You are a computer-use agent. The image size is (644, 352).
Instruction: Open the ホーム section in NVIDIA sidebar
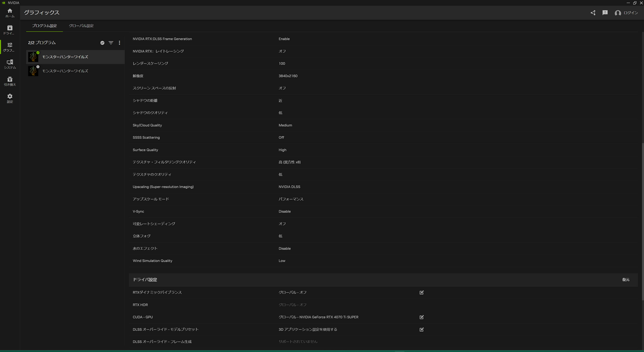coord(9,13)
